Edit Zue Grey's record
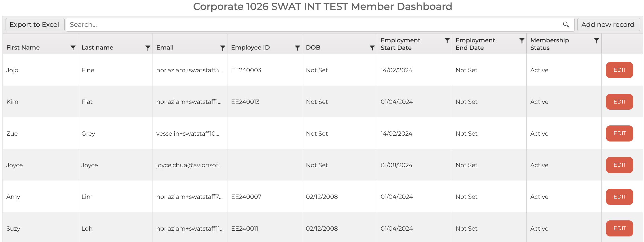The image size is (644, 242). pyautogui.click(x=619, y=133)
